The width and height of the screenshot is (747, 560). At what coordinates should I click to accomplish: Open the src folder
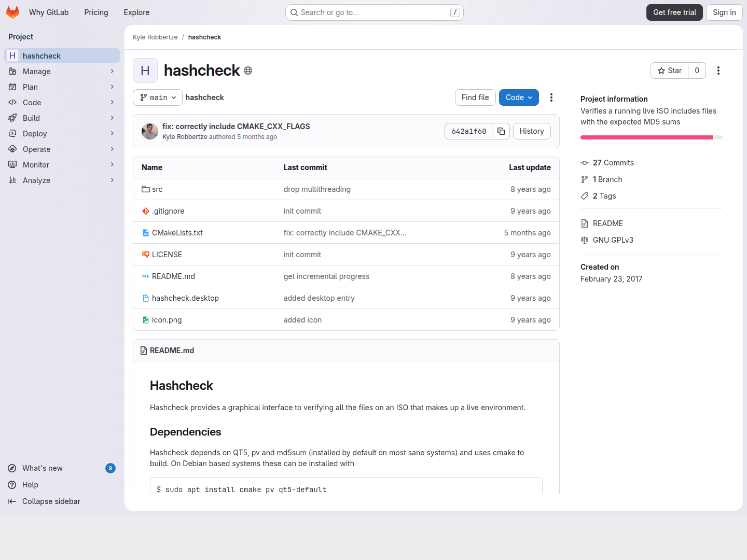coord(157,189)
